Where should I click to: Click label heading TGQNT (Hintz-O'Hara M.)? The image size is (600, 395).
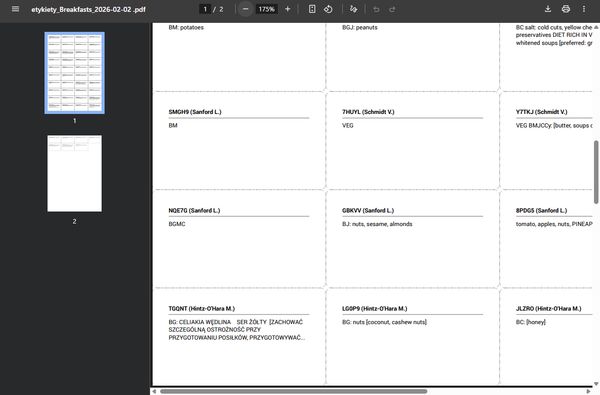(x=202, y=308)
